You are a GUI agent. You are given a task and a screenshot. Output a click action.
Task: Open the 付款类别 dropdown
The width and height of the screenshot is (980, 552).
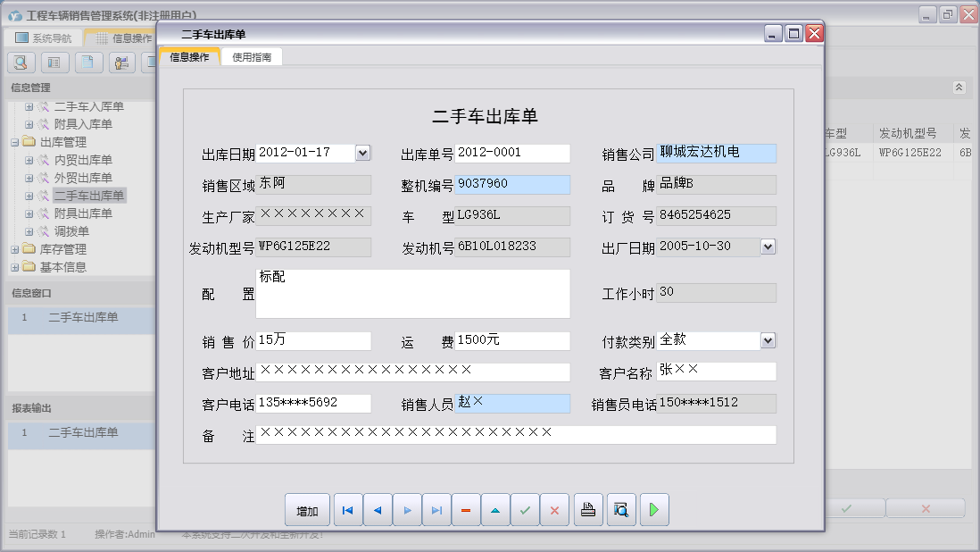768,340
